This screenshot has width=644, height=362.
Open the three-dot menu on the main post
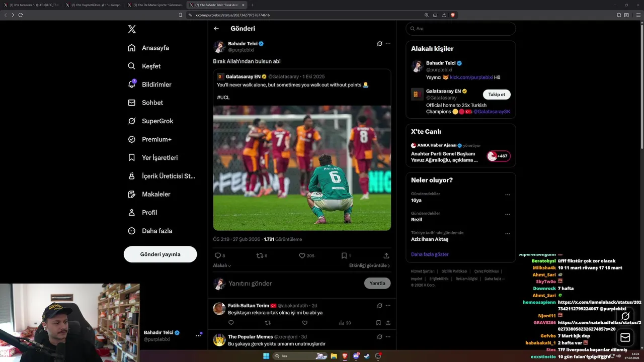click(388, 44)
